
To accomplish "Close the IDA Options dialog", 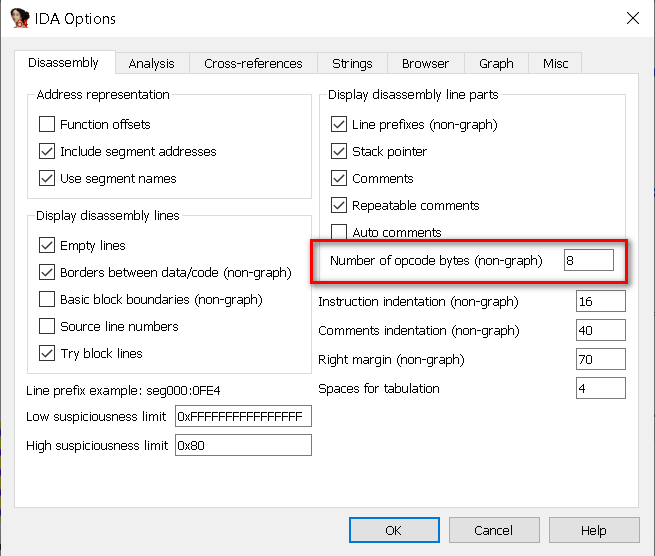I will tap(632, 18).
